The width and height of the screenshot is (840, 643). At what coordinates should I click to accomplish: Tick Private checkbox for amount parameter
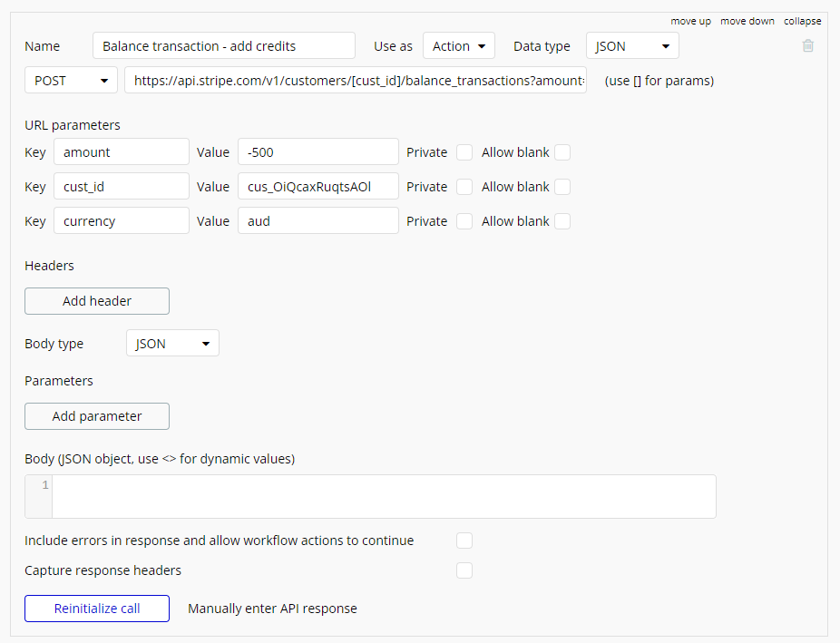(464, 152)
